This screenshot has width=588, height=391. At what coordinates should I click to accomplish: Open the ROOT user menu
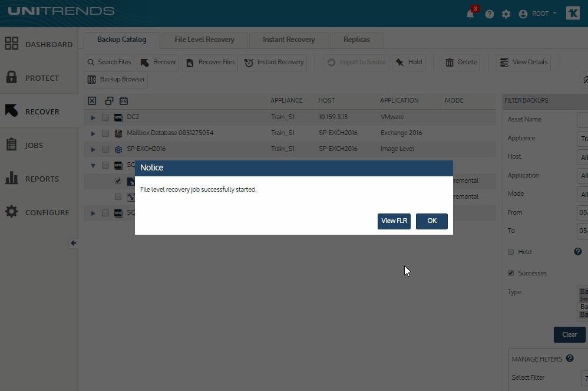(x=538, y=14)
